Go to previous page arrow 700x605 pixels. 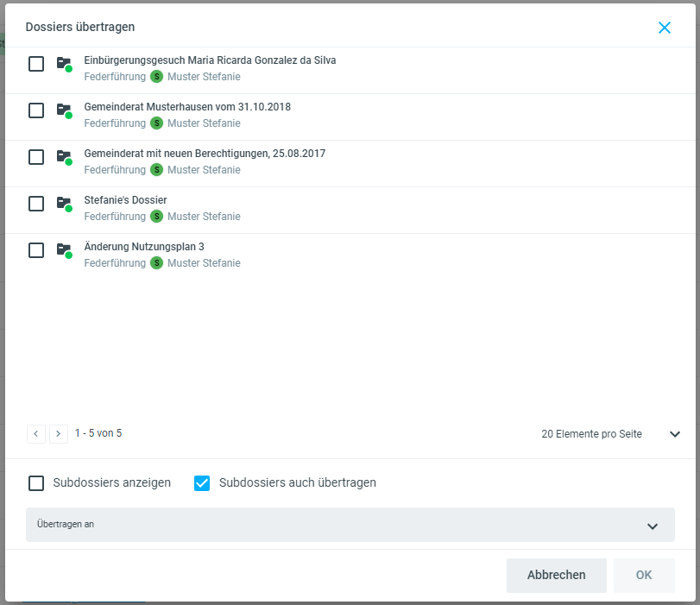point(36,434)
